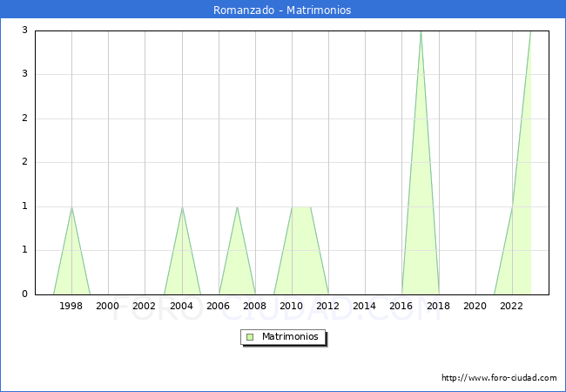Click the 2018 x-axis label

tap(439, 306)
